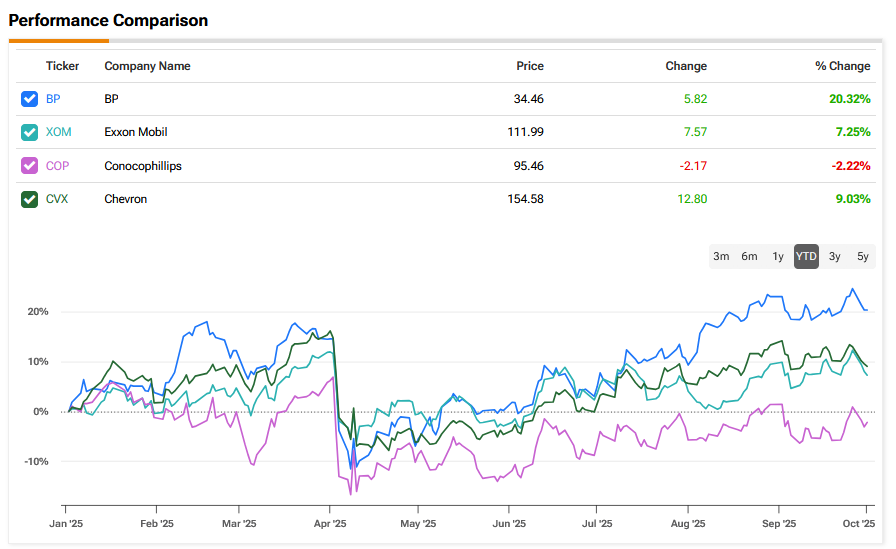The image size is (896, 549).
Task: Switch chart to 3y range
Action: (835, 257)
